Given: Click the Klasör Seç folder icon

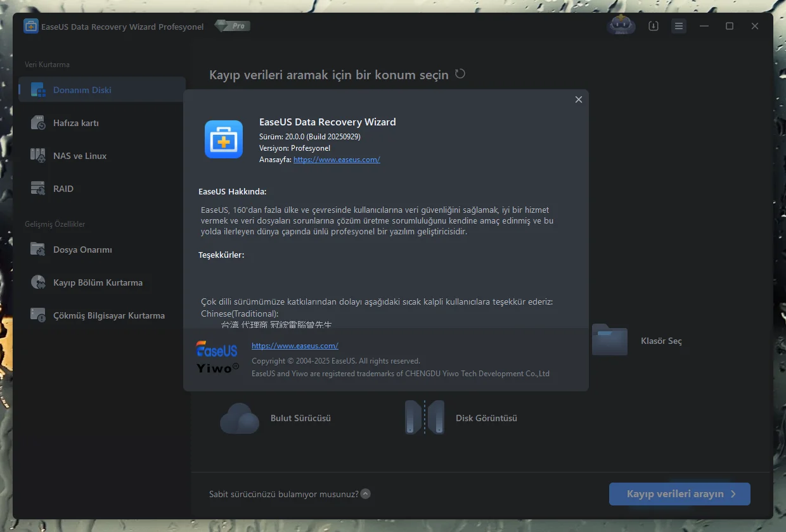Looking at the screenshot, I should click(x=609, y=339).
